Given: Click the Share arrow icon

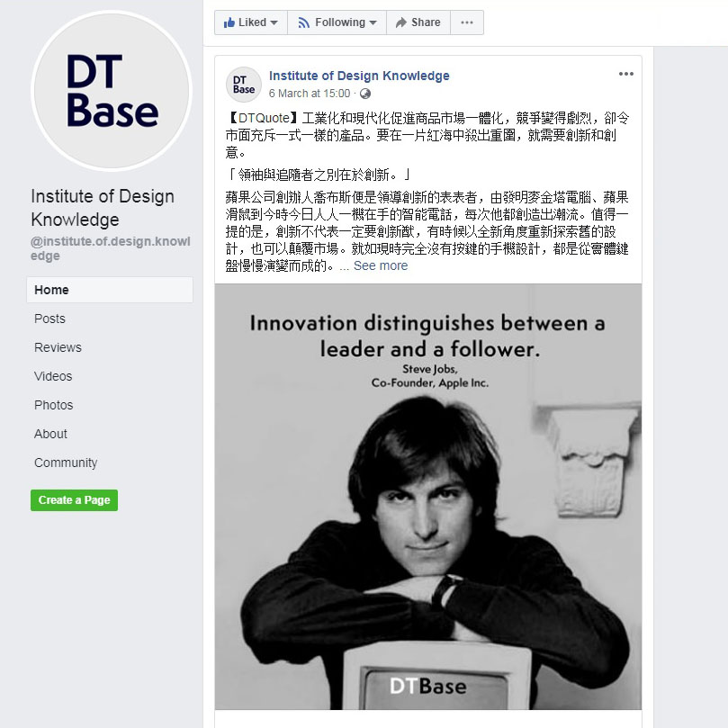Looking at the screenshot, I should 400,22.
